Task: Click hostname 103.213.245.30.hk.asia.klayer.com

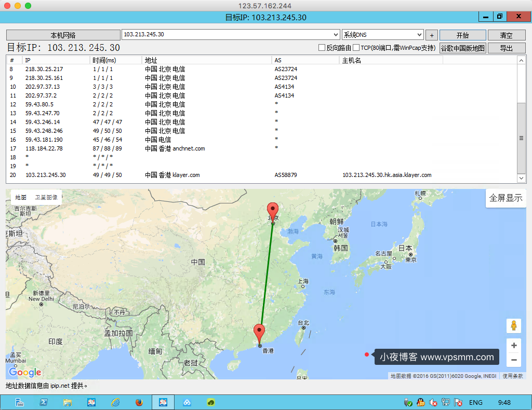Action: click(x=387, y=175)
